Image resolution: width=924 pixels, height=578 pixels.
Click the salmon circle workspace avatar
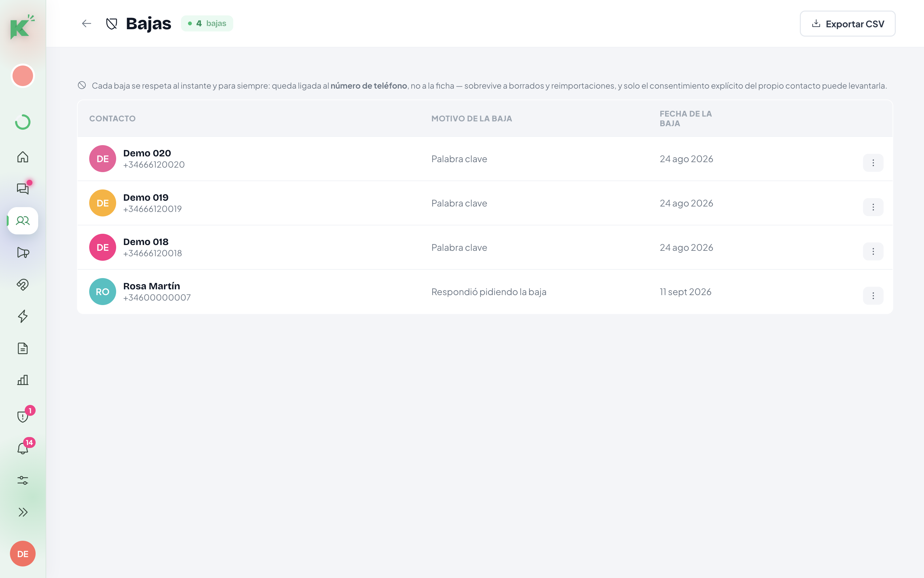[22, 76]
